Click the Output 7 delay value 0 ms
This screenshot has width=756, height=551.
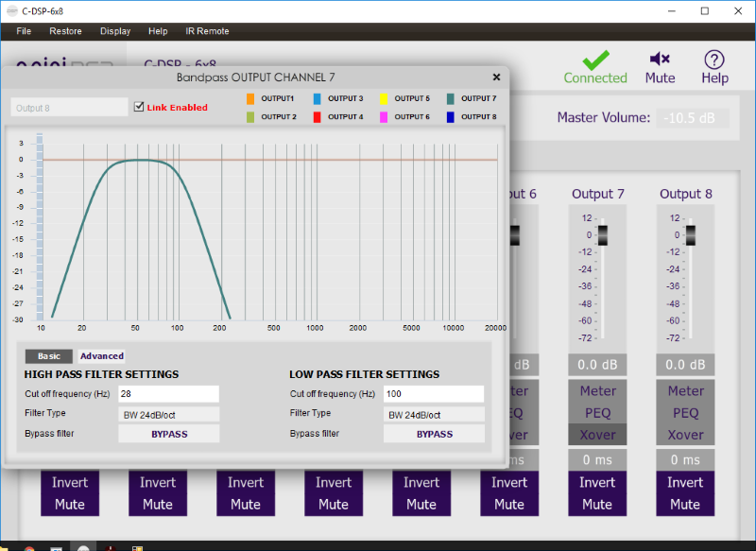point(597,460)
